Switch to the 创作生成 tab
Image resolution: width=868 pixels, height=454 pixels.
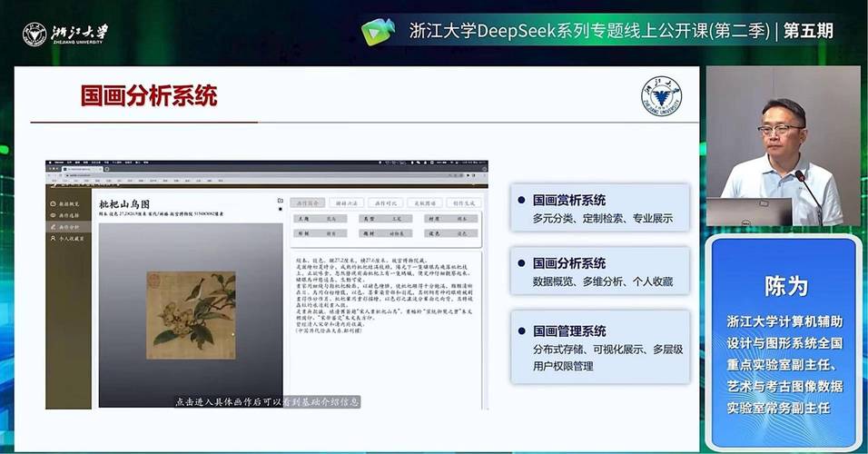pos(464,203)
